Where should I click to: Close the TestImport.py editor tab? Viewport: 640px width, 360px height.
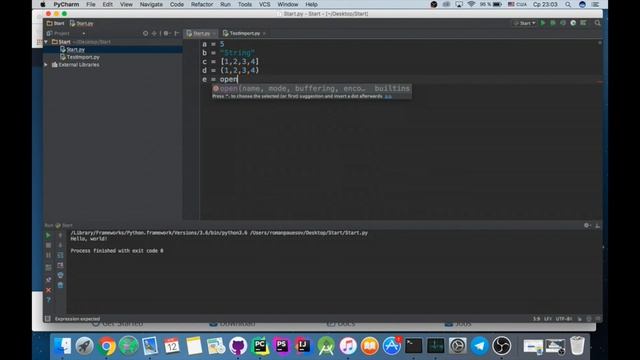click(x=264, y=33)
